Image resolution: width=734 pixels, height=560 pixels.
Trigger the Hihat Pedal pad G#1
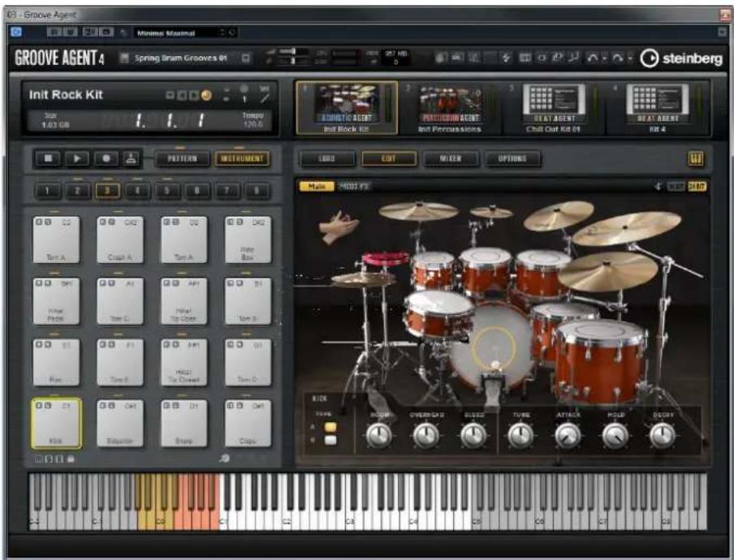[56, 301]
